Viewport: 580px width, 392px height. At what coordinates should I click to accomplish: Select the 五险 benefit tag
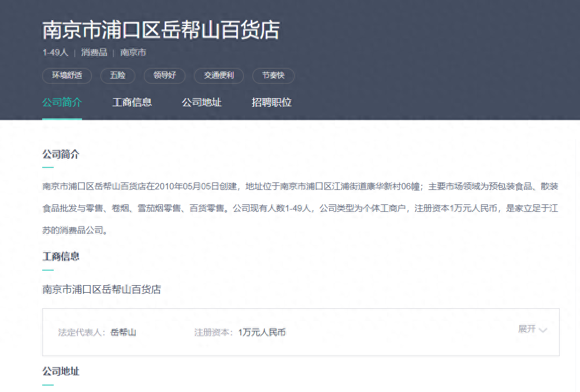(117, 76)
